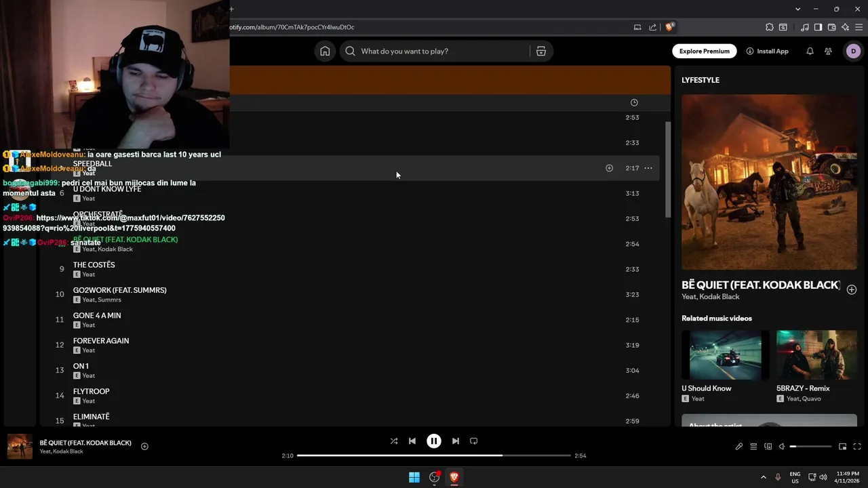Viewport: 868px width, 488px height.
Task: Click Install App link
Action: coord(767,52)
